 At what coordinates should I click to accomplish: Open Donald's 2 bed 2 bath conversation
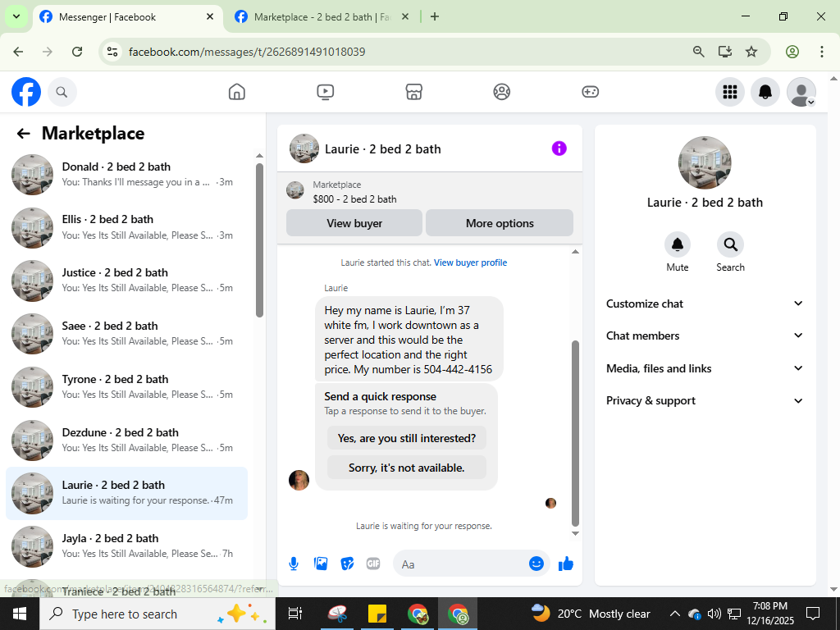click(127, 175)
